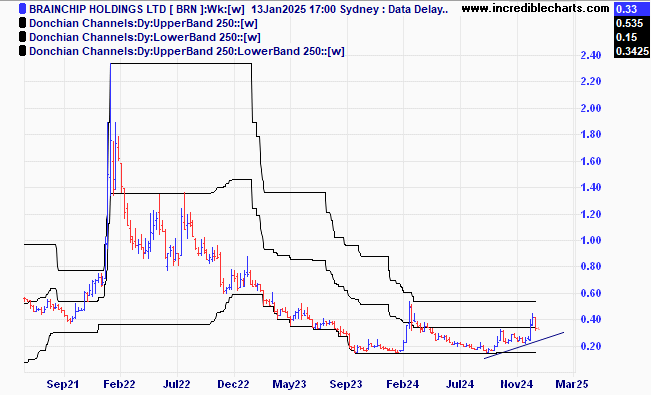The width and height of the screenshot is (651, 395).
Task: Click the 2.00 price axis label
Action: [591, 108]
